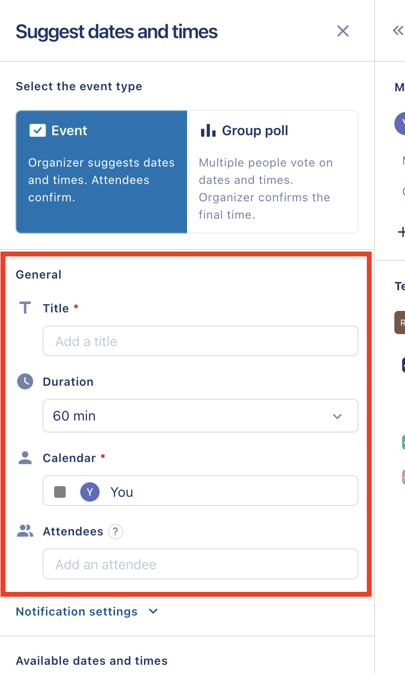This screenshot has height=673, width=405.
Task: Click the gray calendar color square
Action: point(60,492)
